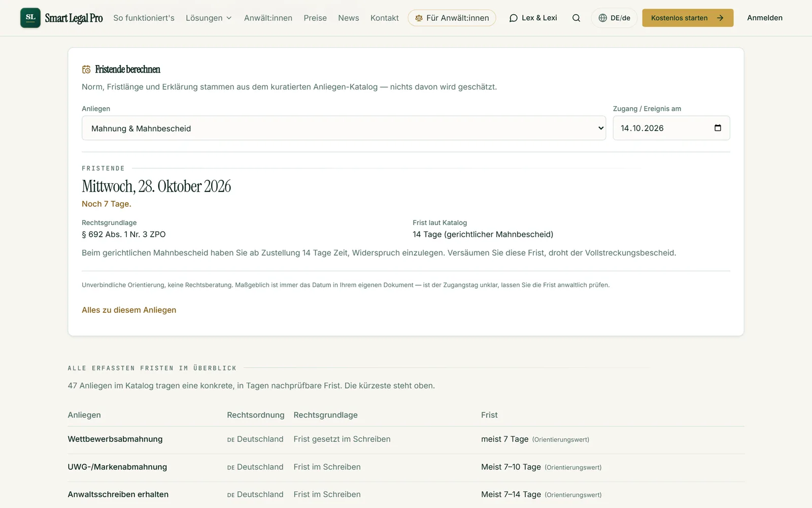The image size is (812, 508).
Task: Select Anwaltsschreiben erhalten row
Action: (406, 495)
